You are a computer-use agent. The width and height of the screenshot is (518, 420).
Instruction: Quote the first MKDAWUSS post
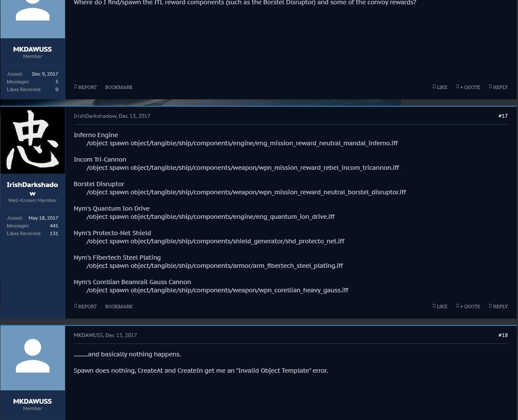coord(468,87)
